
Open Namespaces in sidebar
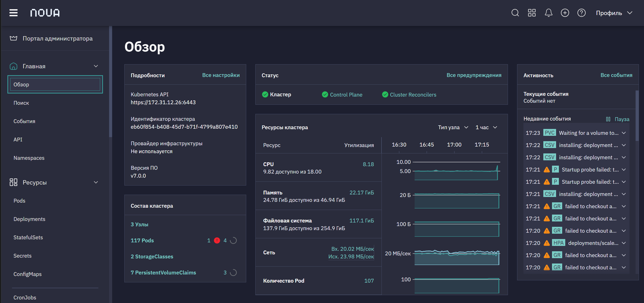(x=29, y=158)
